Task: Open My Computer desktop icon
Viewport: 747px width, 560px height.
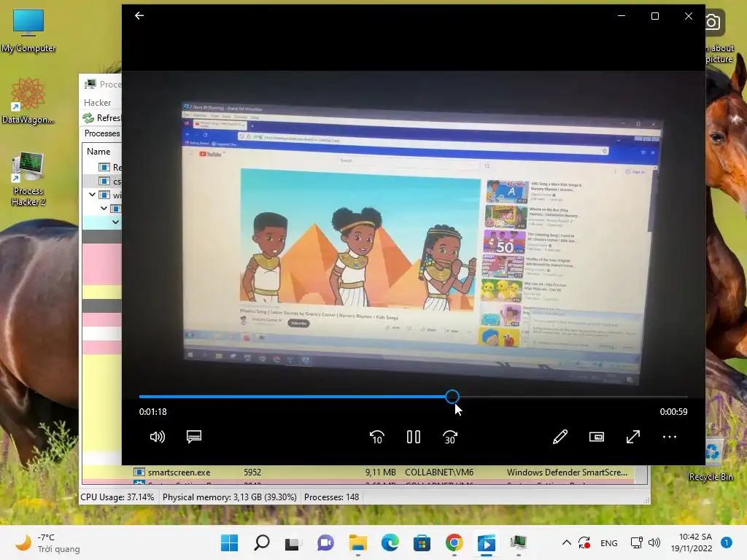Action: (28, 30)
